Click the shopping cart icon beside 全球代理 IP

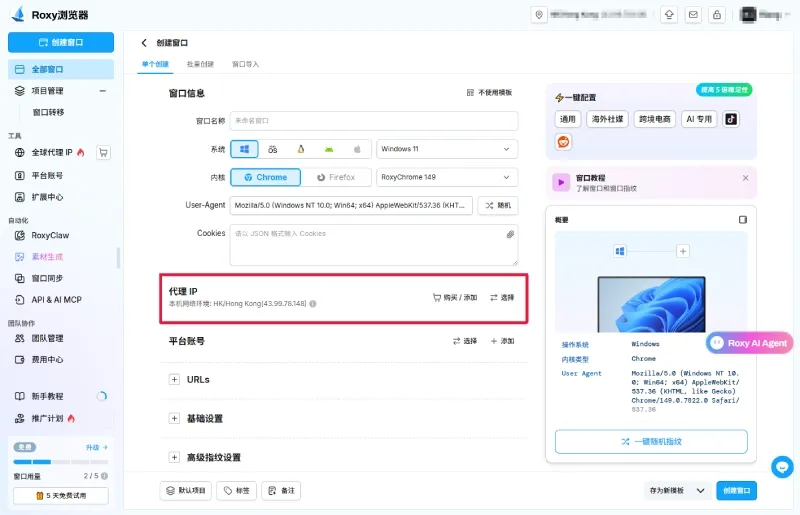(104, 153)
